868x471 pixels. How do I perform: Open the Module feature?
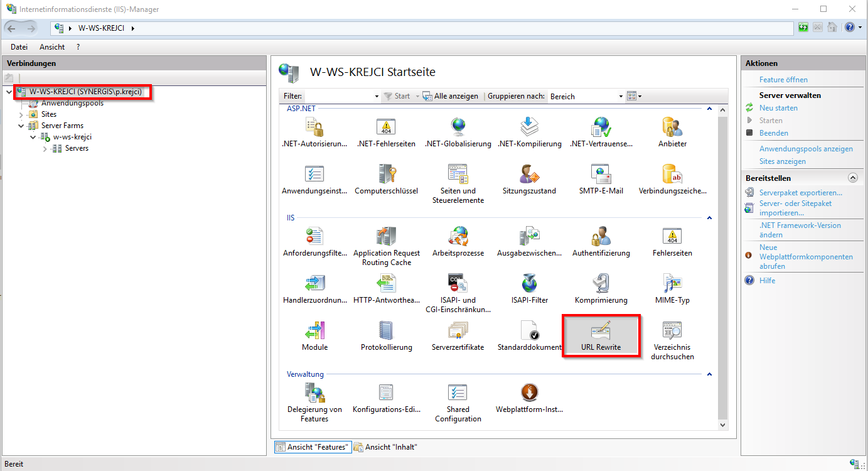[x=314, y=335]
